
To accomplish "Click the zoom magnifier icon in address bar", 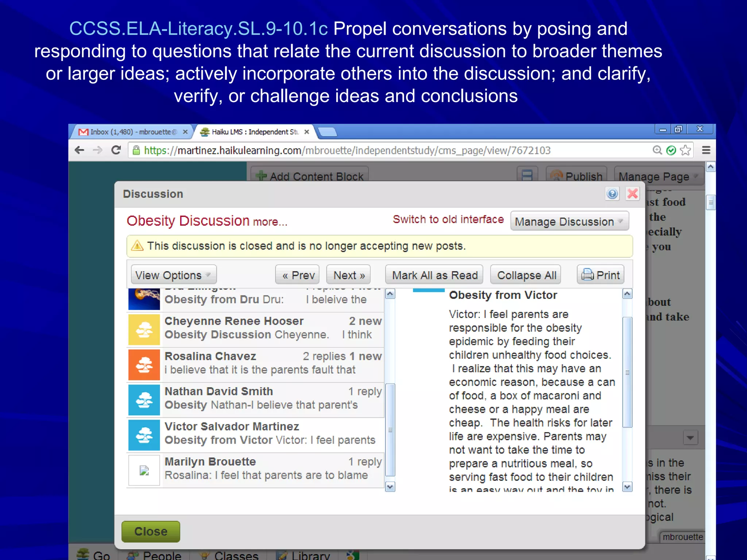I will 657,150.
